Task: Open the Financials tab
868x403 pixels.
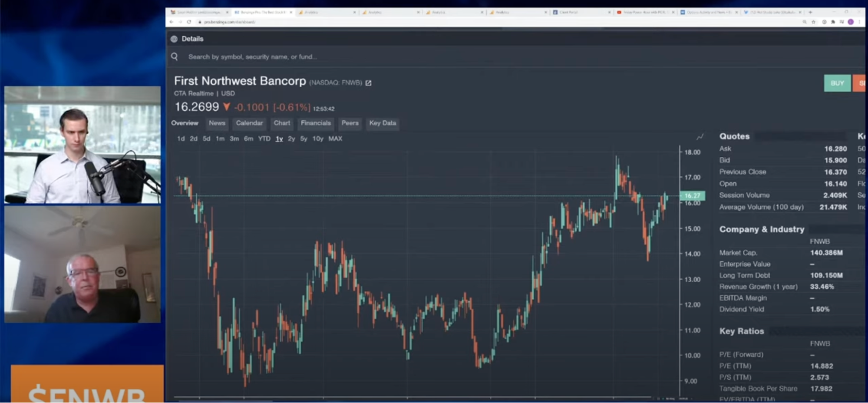Action: (x=316, y=123)
